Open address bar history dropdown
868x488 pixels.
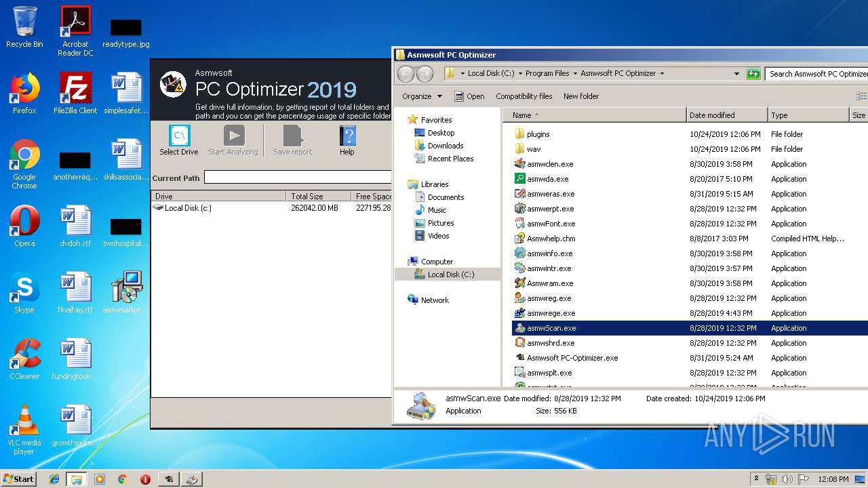[736, 73]
